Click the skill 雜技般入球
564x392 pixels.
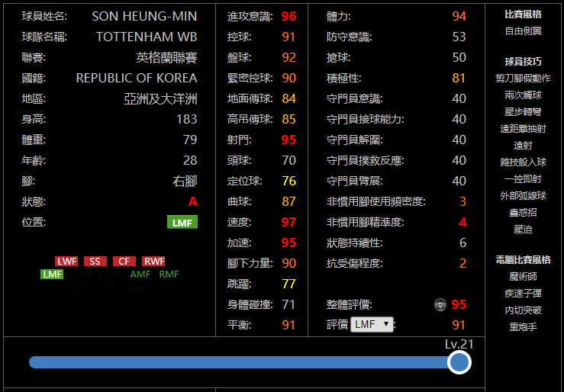(524, 162)
